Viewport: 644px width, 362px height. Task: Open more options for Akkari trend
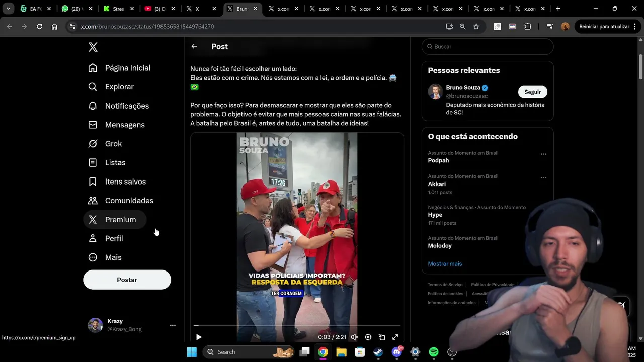tap(543, 177)
